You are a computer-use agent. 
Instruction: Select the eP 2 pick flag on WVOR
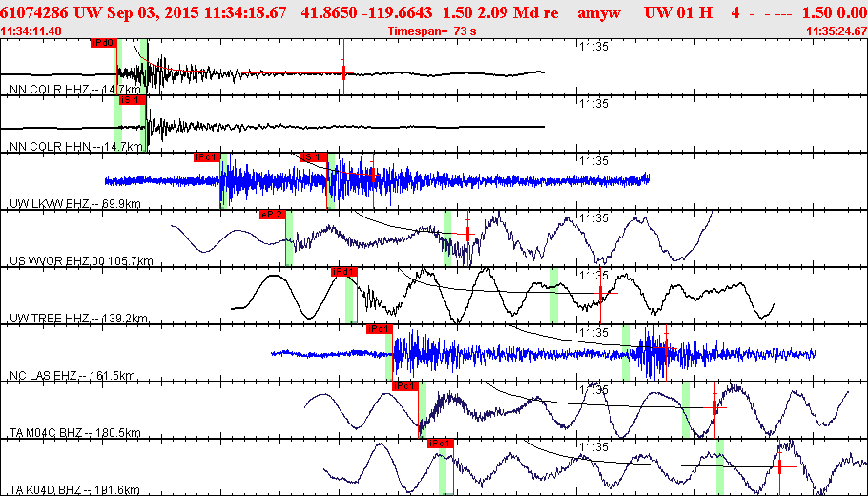(273, 215)
